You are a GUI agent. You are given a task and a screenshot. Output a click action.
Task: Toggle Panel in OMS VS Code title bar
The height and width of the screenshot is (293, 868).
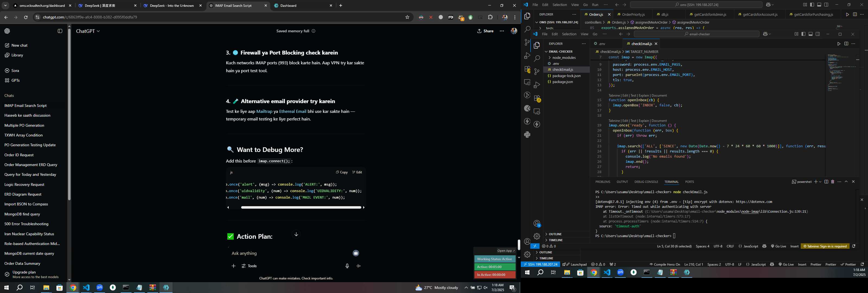[819, 5]
